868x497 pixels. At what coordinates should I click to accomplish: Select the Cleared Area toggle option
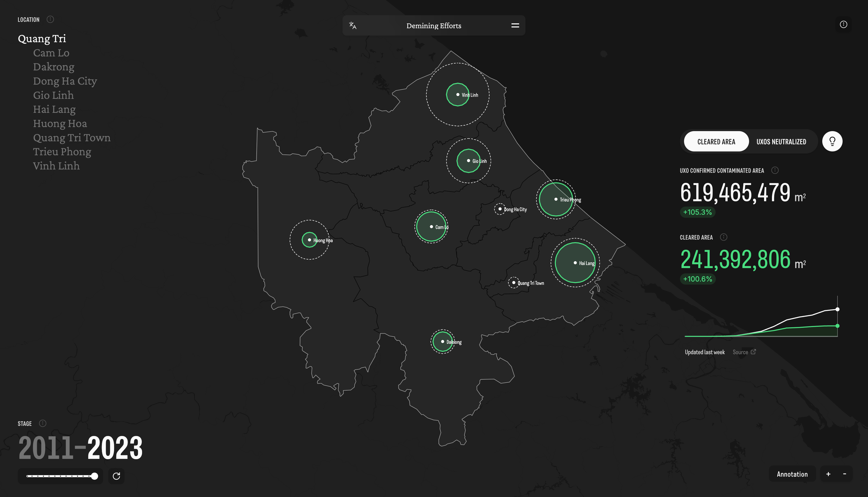point(716,142)
